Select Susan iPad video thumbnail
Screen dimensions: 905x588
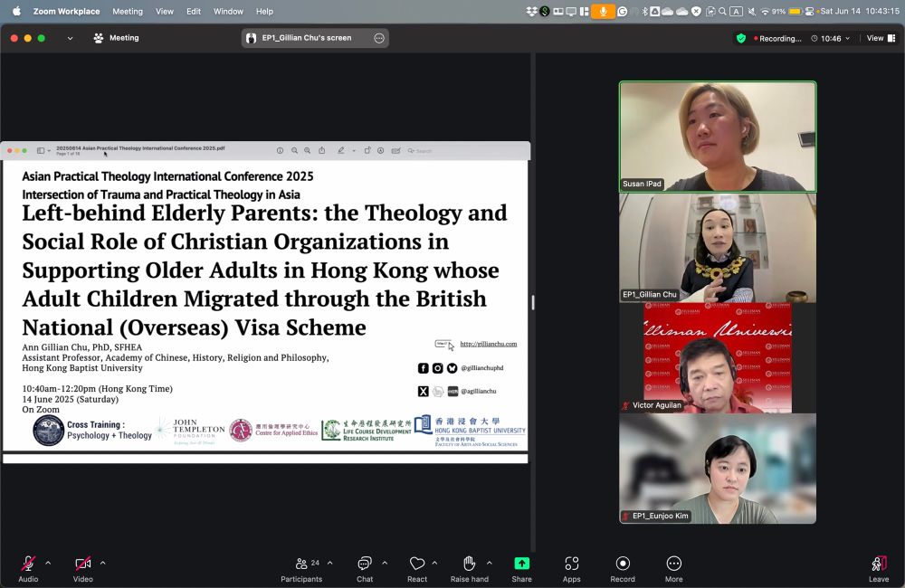pyautogui.click(x=718, y=137)
